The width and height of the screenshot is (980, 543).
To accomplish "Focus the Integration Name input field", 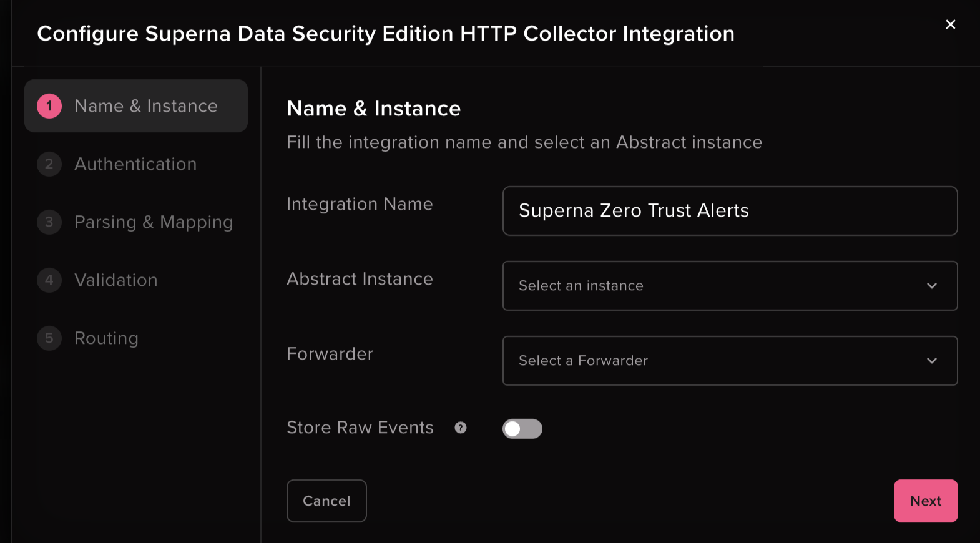I will click(730, 211).
